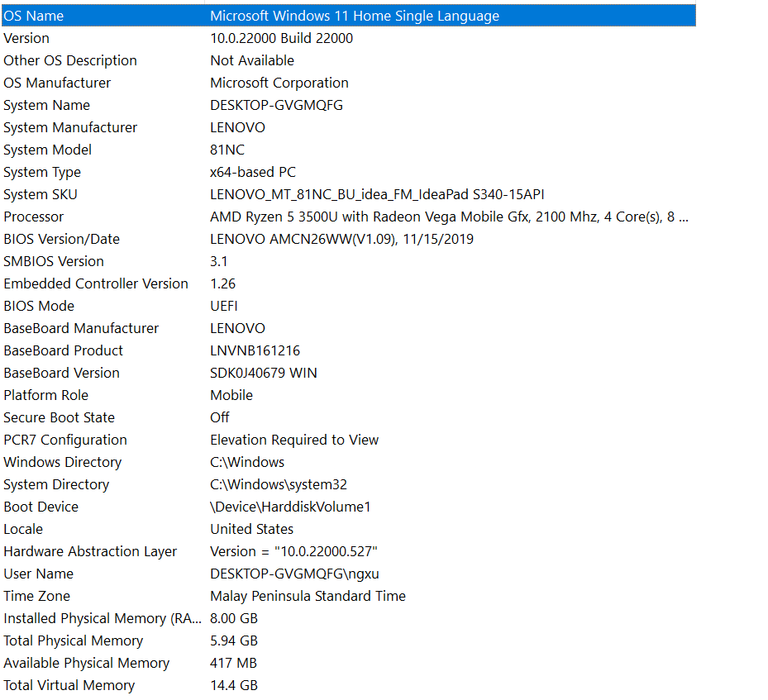Select the BIOS Version/Date label
The width and height of the screenshot is (768, 700).
pos(62,240)
